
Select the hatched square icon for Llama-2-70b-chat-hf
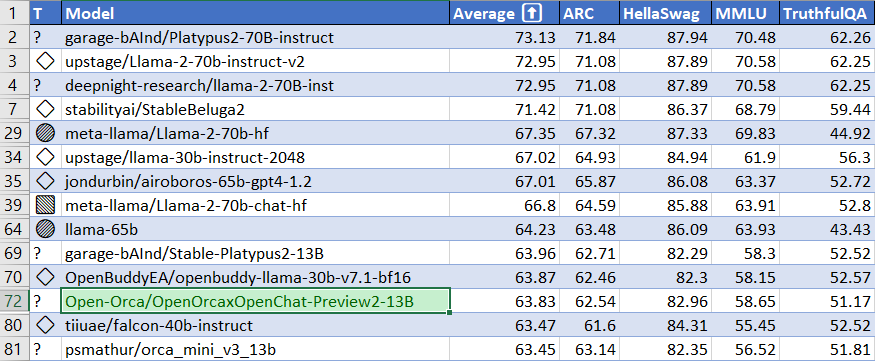[x=45, y=205]
